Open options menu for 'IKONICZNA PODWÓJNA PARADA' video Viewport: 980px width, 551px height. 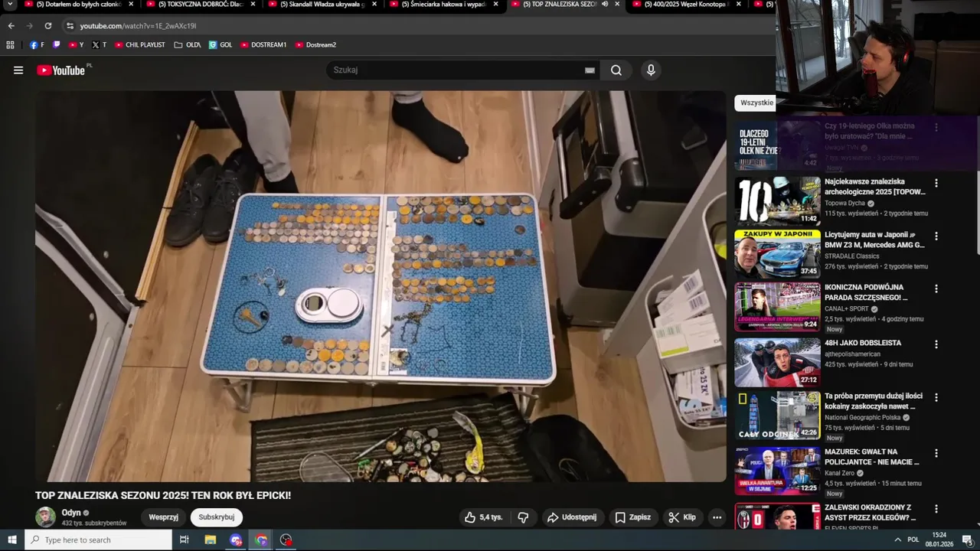(936, 289)
